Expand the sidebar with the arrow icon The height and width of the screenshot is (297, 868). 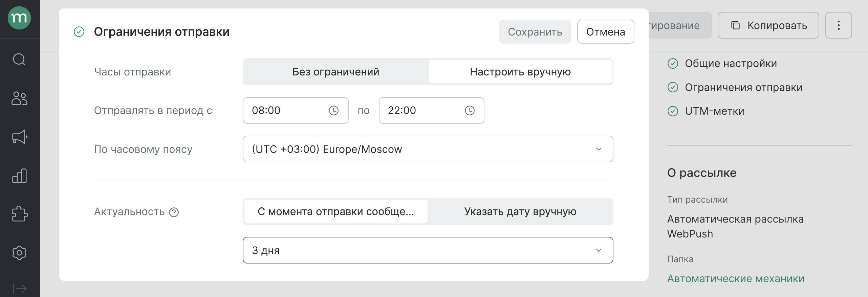point(19,289)
